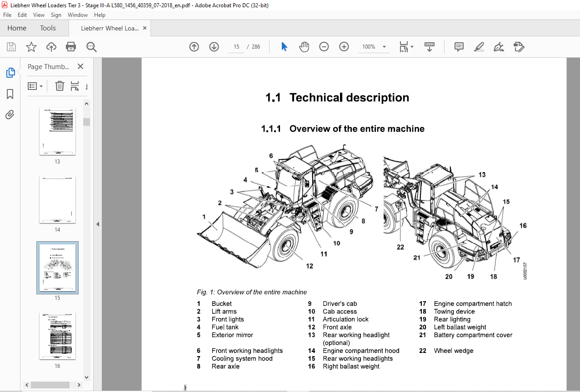580x392 pixels.
Task: Open the Attachments paperclip panel
Action: (10, 114)
